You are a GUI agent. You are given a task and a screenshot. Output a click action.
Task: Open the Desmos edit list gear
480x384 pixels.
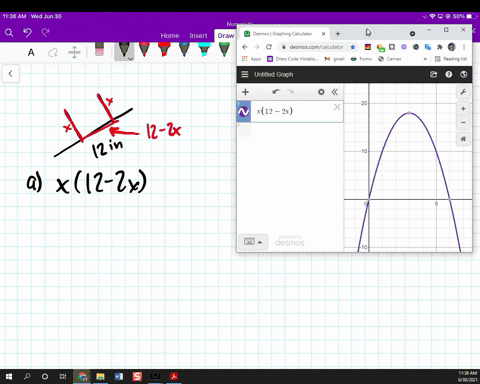click(321, 92)
